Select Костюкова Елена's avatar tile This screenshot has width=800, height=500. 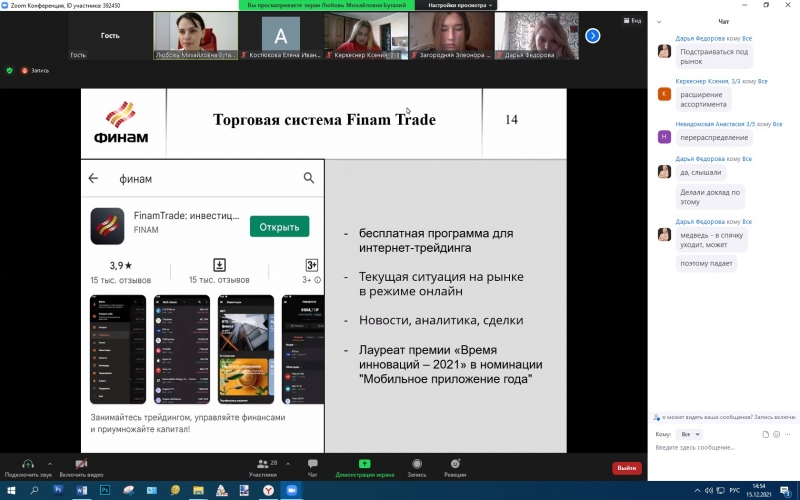click(281, 36)
